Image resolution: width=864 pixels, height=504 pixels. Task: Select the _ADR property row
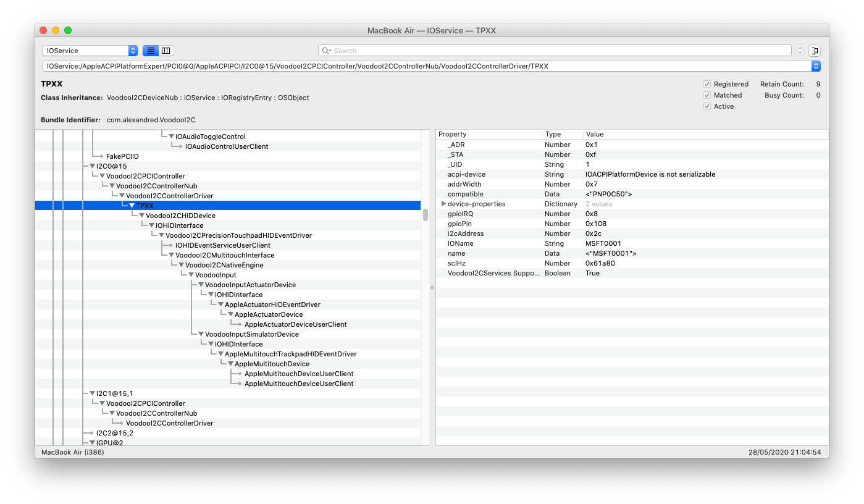632,145
